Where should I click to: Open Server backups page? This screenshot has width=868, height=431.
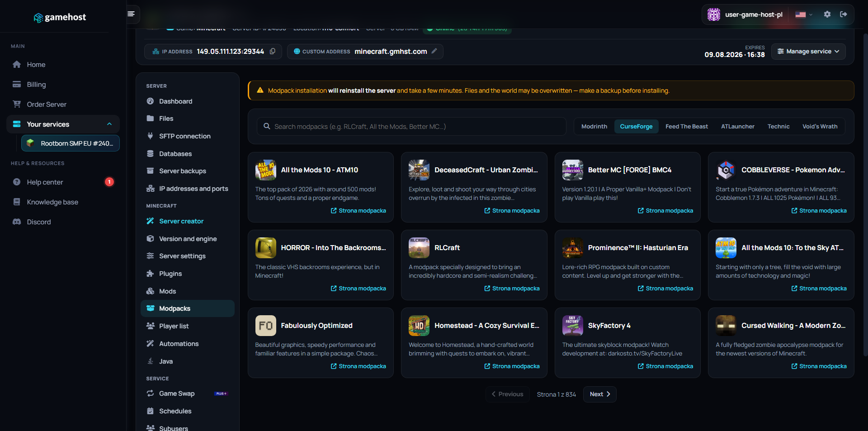tap(188, 171)
